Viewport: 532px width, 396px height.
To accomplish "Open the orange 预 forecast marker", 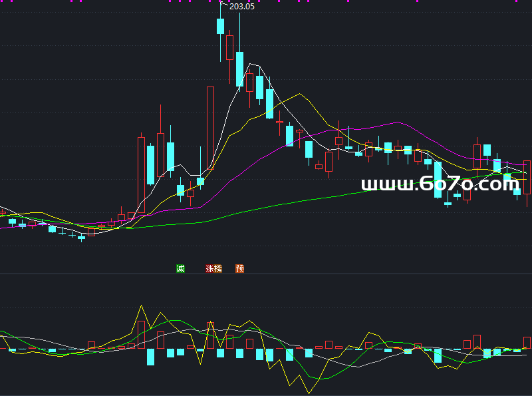I will tap(239, 269).
